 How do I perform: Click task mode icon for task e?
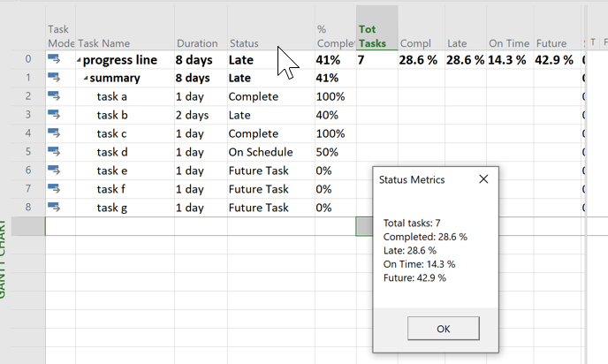(55, 171)
